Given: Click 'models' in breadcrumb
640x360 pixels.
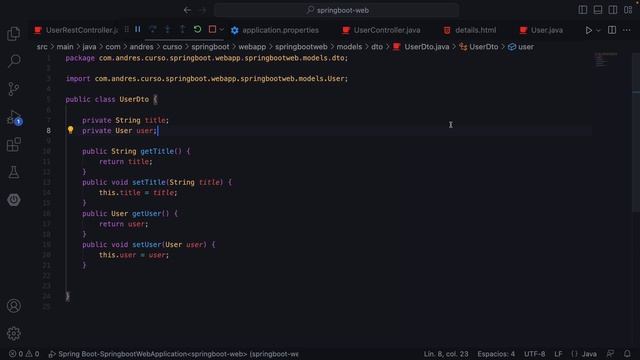Looking at the screenshot, I should (349, 47).
